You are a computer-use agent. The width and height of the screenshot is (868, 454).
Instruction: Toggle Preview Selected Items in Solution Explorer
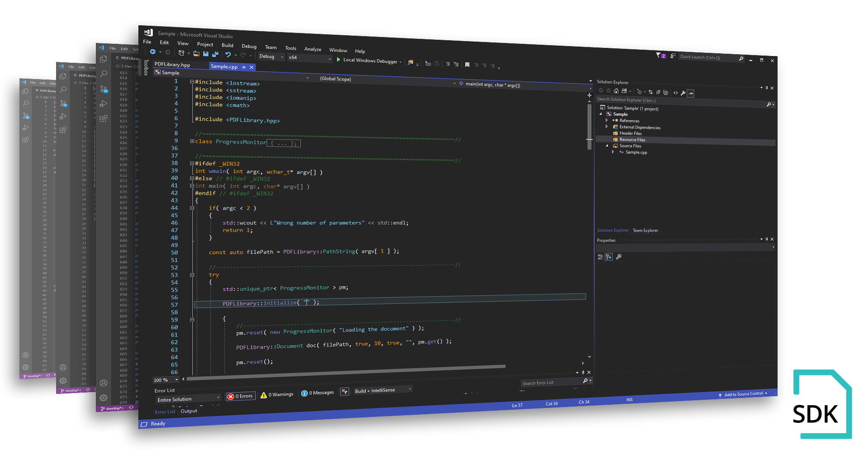pos(690,93)
